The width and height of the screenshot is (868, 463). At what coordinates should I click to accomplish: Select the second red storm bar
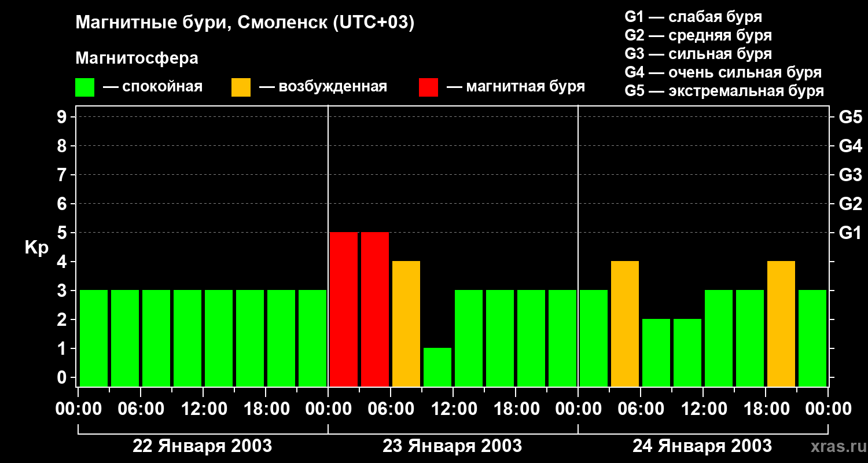(x=375, y=309)
